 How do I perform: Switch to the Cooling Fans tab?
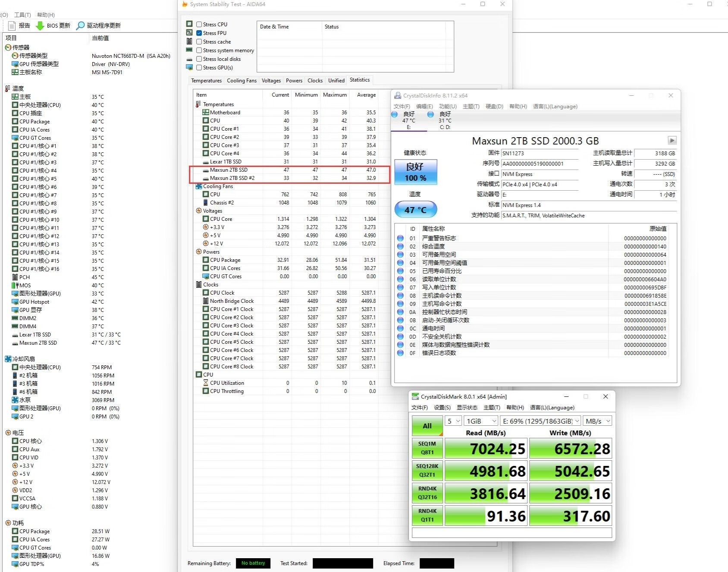coord(242,81)
